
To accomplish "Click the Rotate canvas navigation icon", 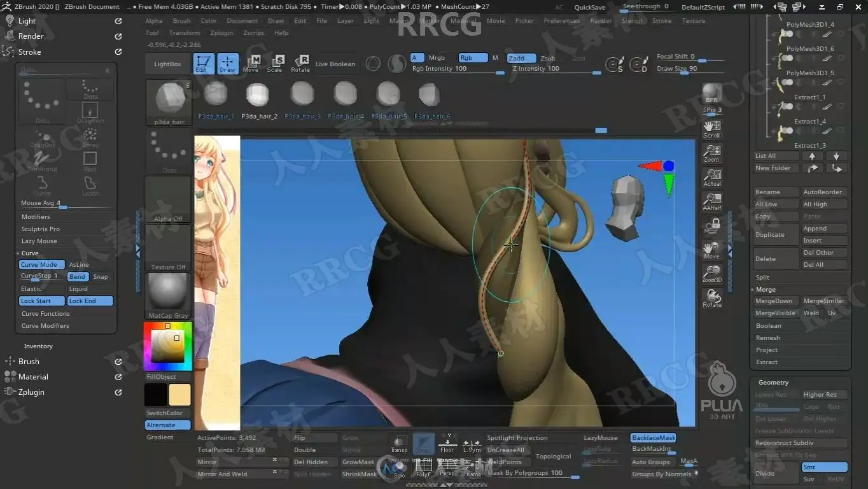I will click(712, 299).
